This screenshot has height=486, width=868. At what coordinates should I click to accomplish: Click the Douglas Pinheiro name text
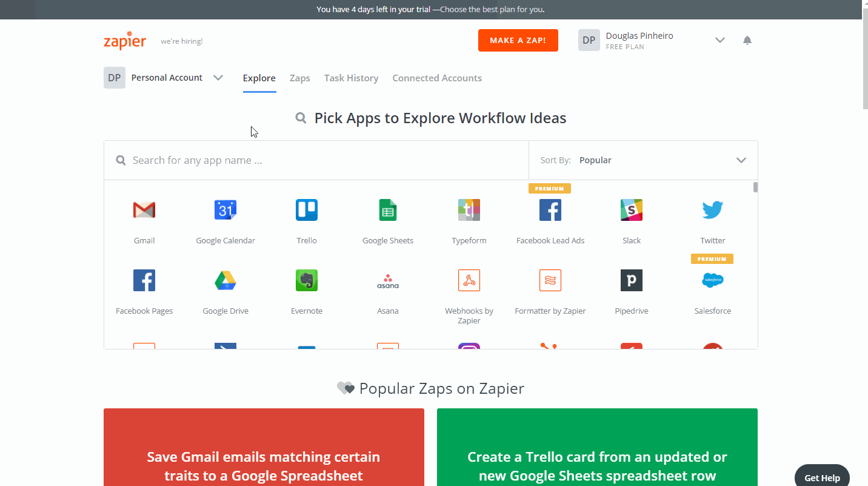coord(639,36)
